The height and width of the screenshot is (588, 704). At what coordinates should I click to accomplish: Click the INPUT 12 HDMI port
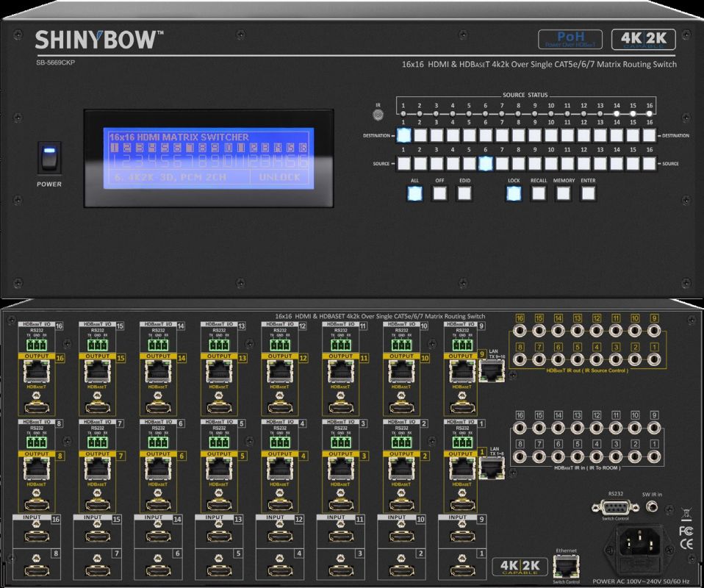[x=280, y=536]
